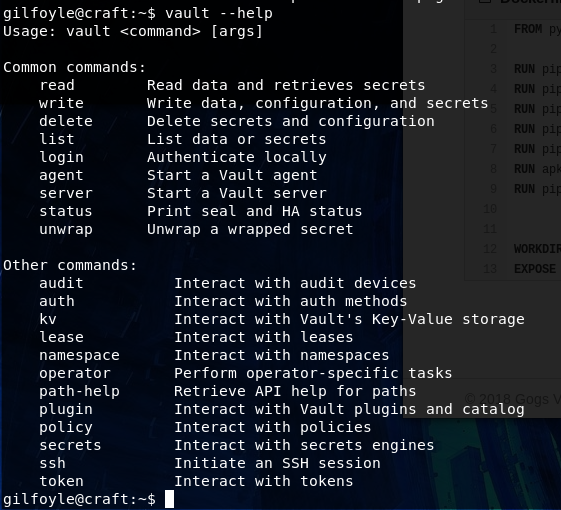Click 'Usage: vault <command> [args]' line
Viewport: 561px width, 510px height.
click(133, 31)
